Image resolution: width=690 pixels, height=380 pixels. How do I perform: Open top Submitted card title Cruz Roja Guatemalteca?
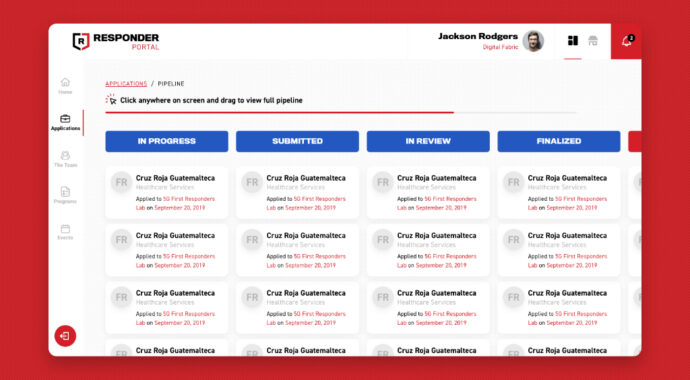click(x=306, y=178)
